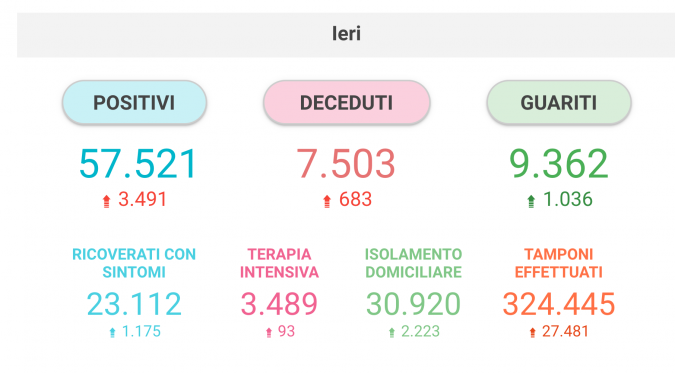Screen dimensions: 675x373
Task: Click the green up arrow beside 1.036
Action: click(x=531, y=201)
